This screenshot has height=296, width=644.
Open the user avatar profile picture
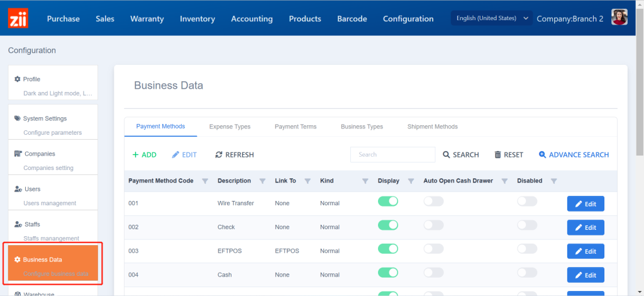click(620, 18)
